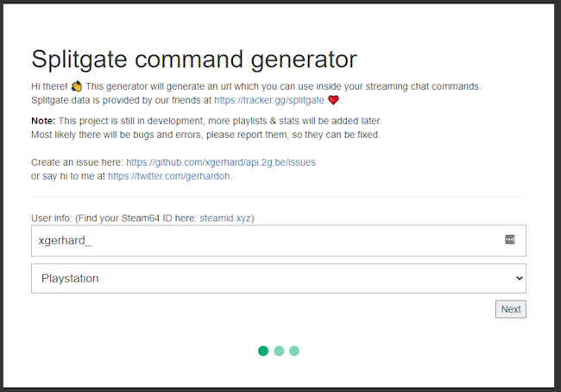The image size is (561, 392).
Task: Focus the xgerhard_ username input field
Action: [279, 241]
